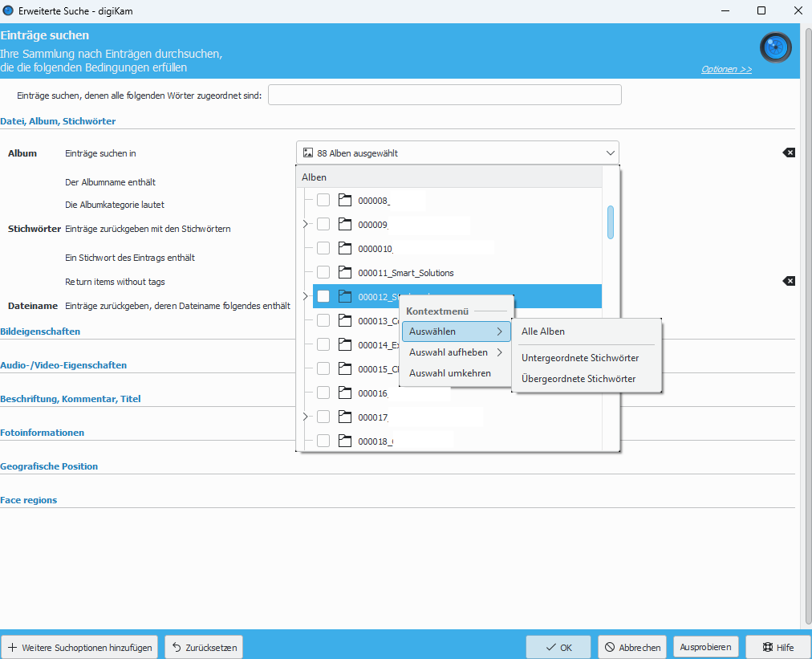This screenshot has height=659, width=812.
Task: Click the folder icon of album 000008
Action: click(x=345, y=200)
